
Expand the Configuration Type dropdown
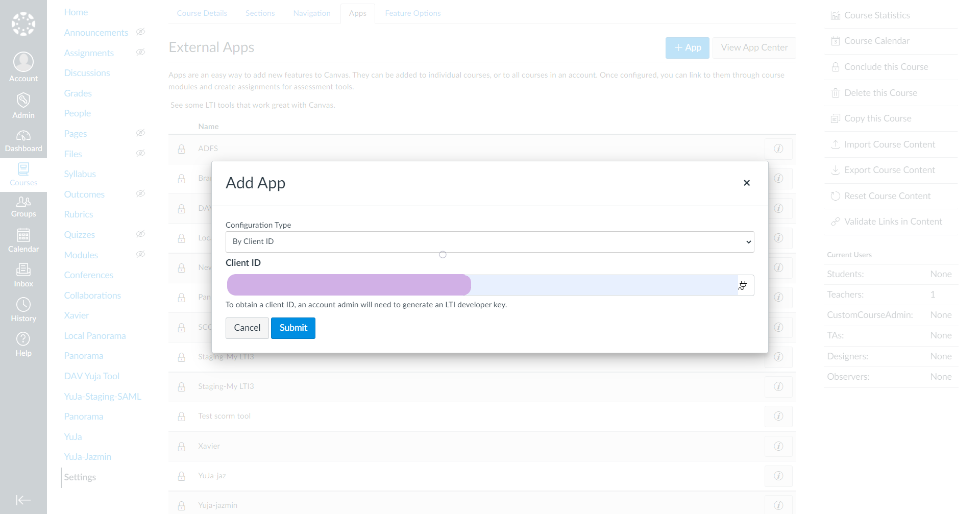point(489,242)
